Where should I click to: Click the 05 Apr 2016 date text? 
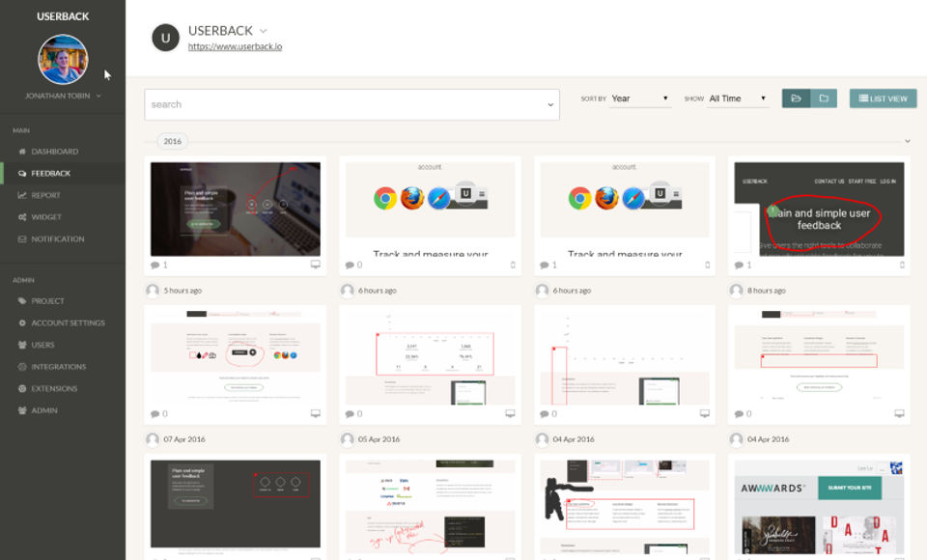point(379,439)
